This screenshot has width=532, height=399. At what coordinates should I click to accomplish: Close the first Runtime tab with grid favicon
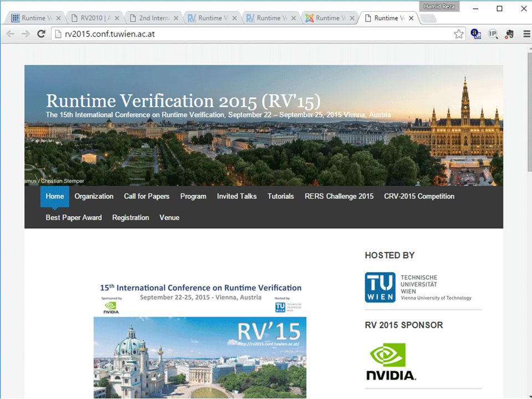[x=58, y=18]
